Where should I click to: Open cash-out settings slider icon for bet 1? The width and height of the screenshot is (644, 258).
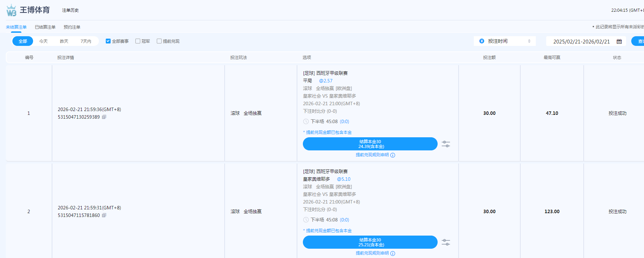(x=446, y=144)
